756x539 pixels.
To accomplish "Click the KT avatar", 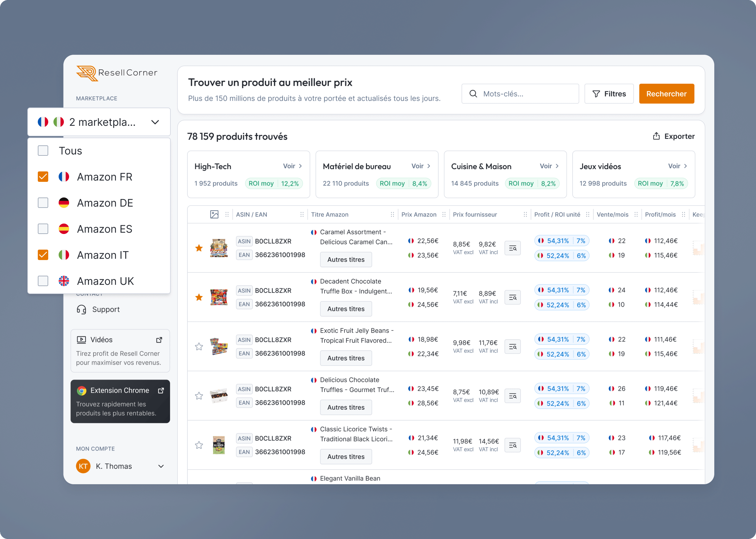I will (x=83, y=466).
